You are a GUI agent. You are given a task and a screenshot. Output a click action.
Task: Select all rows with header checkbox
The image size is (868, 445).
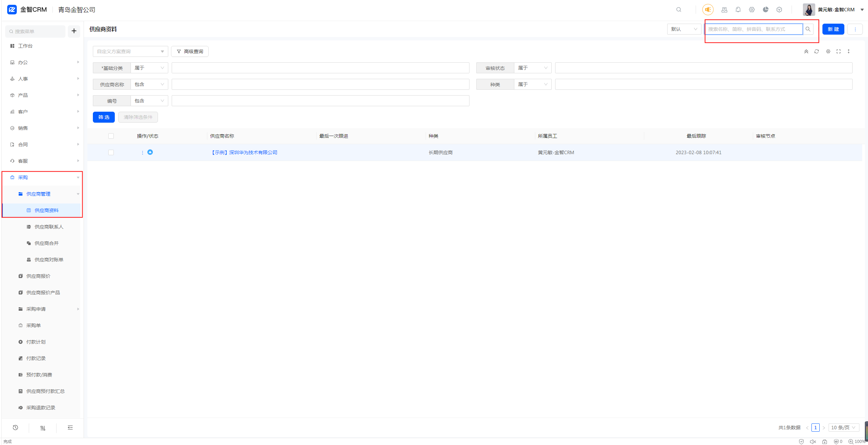point(111,136)
